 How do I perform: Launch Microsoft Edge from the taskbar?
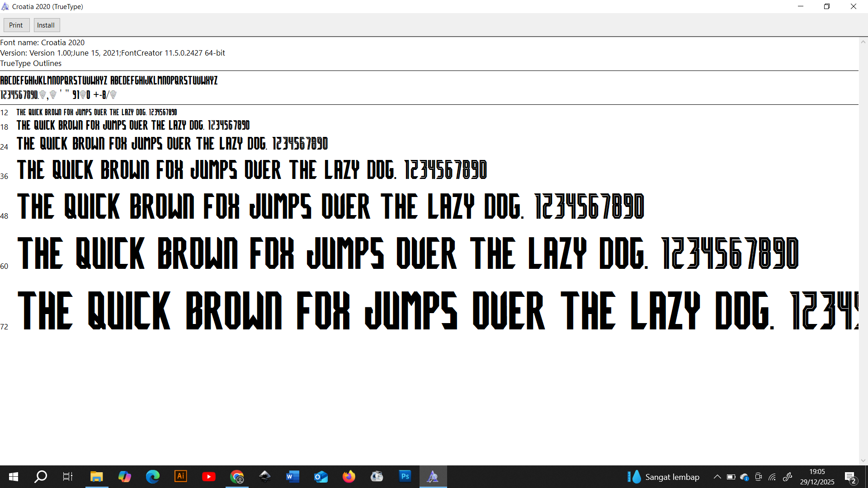(x=153, y=477)
